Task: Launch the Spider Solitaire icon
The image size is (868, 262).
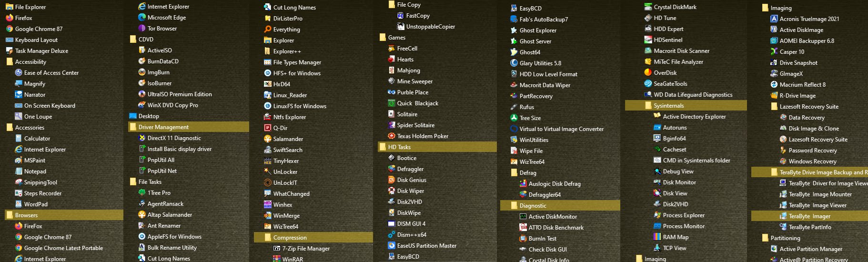Action: (392, 125)
